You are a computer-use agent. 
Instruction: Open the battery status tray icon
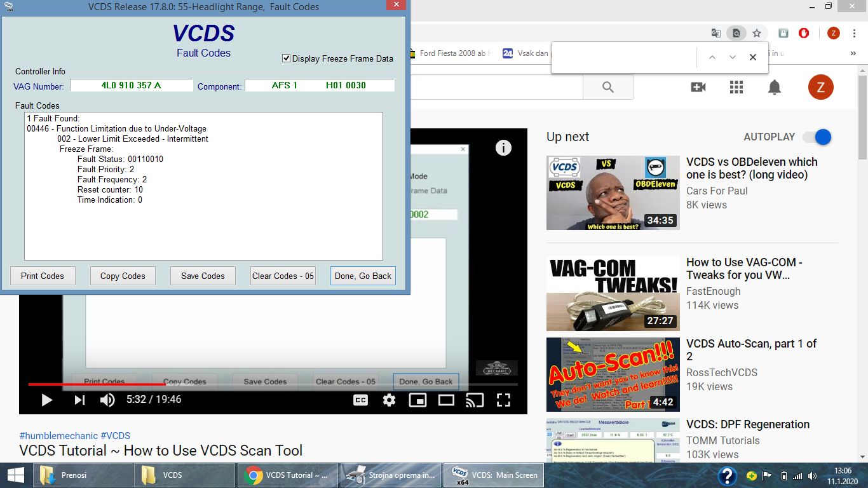[783, 476]
